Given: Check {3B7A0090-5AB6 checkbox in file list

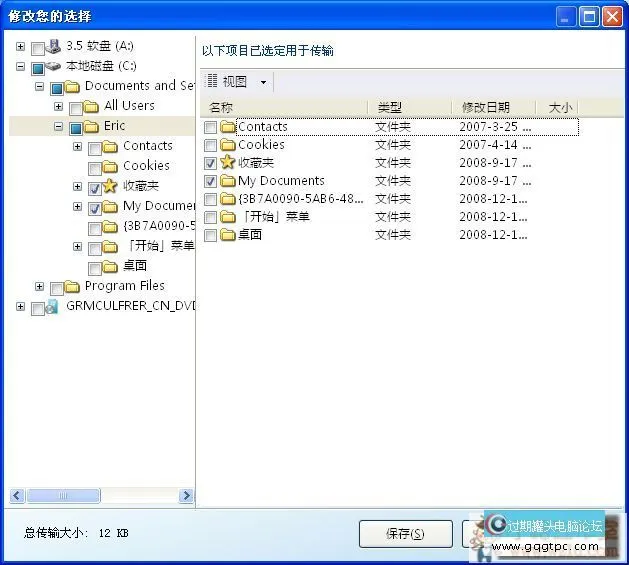Looking at the screenshot, I should [x=211, y=199].
